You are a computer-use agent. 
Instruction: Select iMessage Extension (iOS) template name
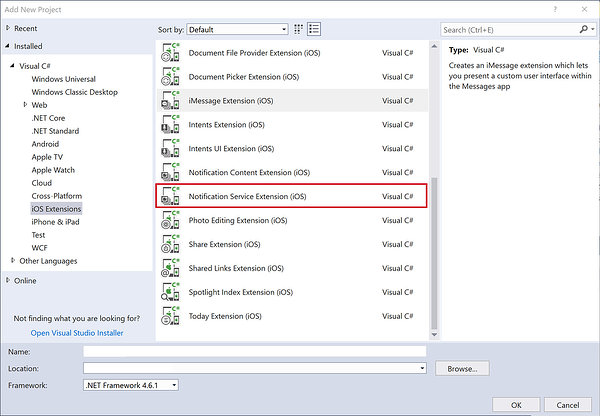click(x=231, y=101)
